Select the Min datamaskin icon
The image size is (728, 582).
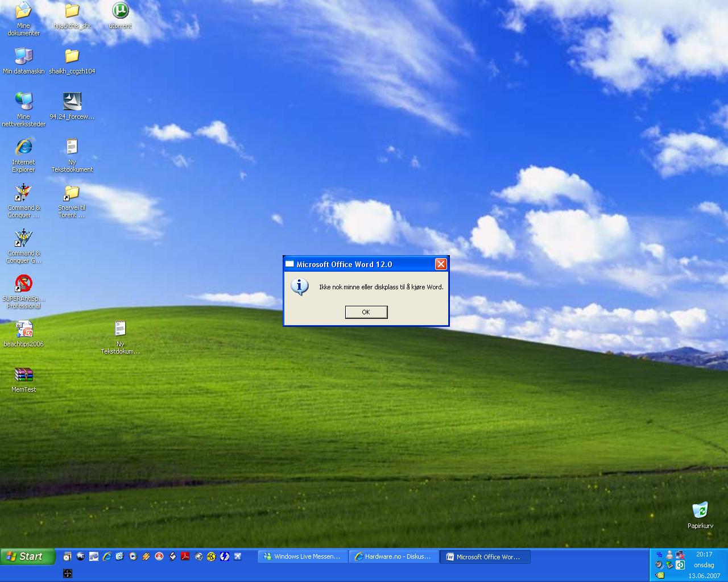click(x=23, y=61)
